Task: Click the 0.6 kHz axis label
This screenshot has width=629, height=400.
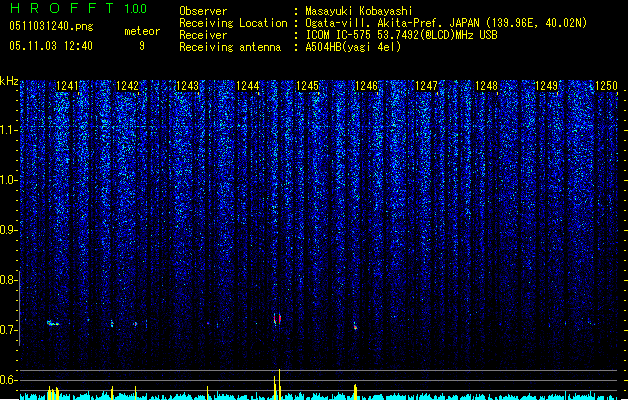Action: coord(8,380)
